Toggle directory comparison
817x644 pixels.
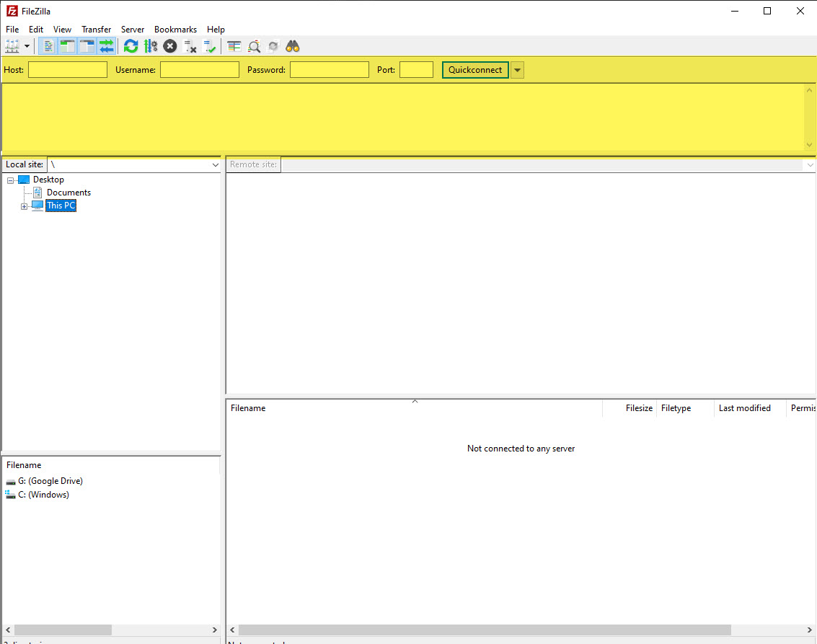(254, 46)
